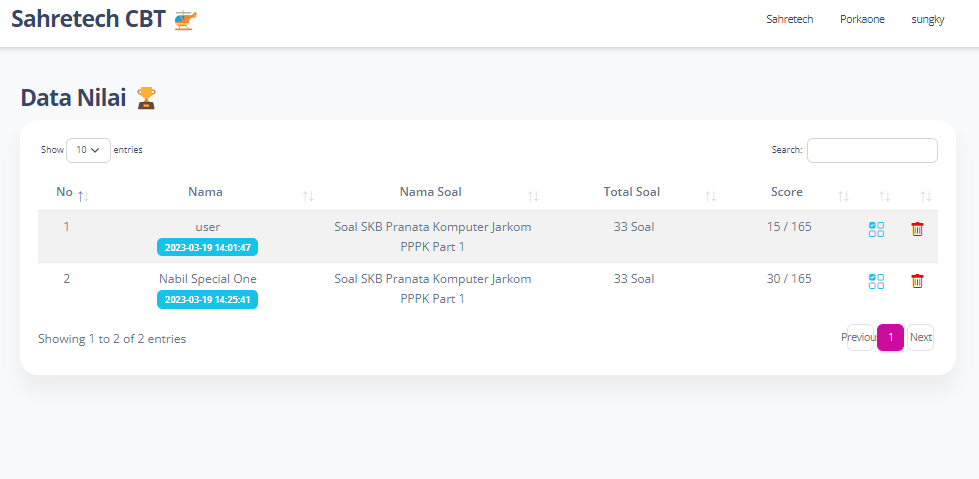Image resolution: width=979 pixels, height=479 pixels.
Task: Sort table by No column arrows
Action: click(x=83, y=196)
